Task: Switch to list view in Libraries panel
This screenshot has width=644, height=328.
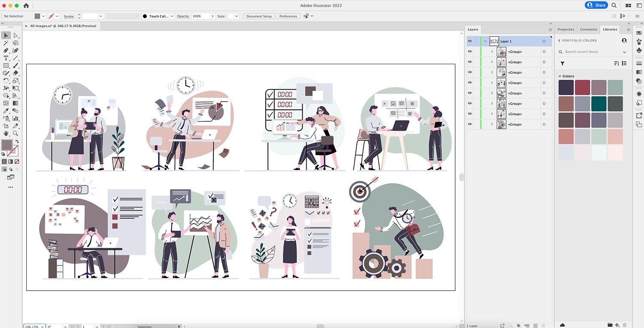Action: 624,63
